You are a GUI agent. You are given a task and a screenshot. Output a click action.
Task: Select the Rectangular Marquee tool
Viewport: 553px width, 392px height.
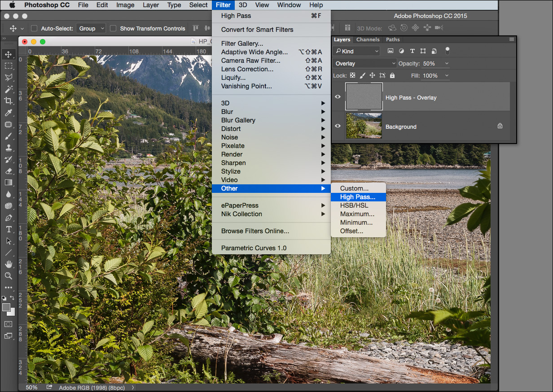coord(9,66)
